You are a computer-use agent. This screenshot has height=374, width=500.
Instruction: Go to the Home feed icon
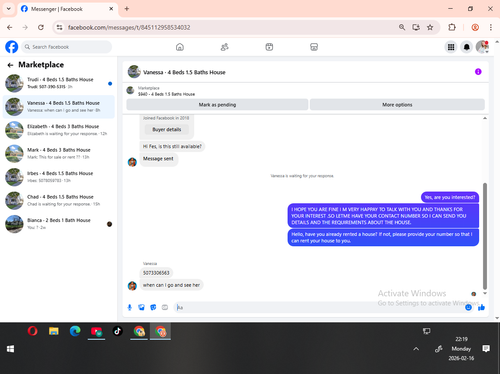click(x=180, y=47)
